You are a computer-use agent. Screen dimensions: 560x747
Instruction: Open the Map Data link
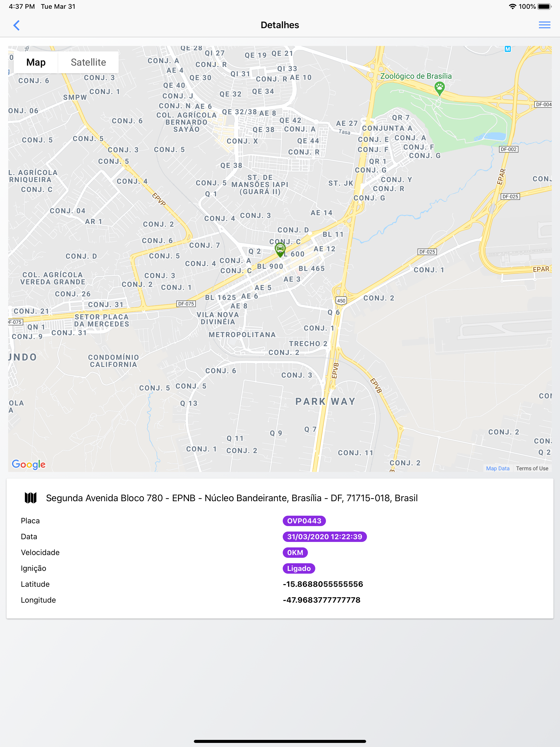coord(497,468)
